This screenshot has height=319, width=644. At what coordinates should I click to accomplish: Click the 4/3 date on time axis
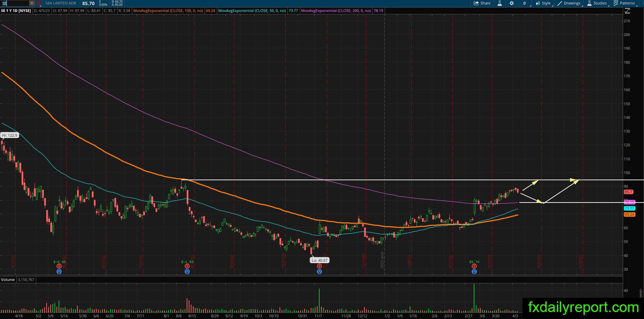515,316
